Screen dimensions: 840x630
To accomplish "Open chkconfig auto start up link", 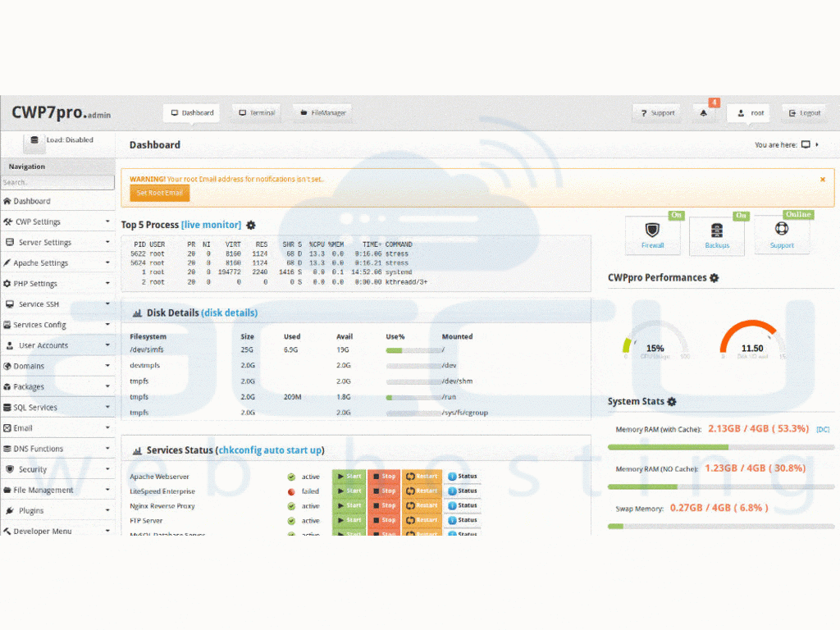I will (270, 450).
